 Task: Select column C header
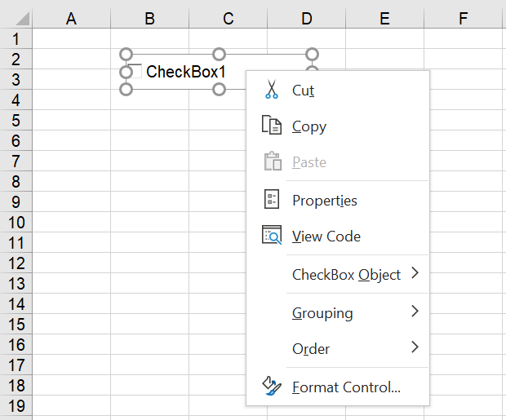coord(229,19)
